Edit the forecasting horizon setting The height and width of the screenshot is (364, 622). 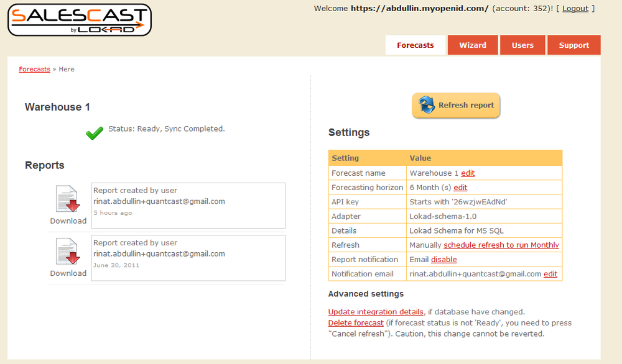460,188
